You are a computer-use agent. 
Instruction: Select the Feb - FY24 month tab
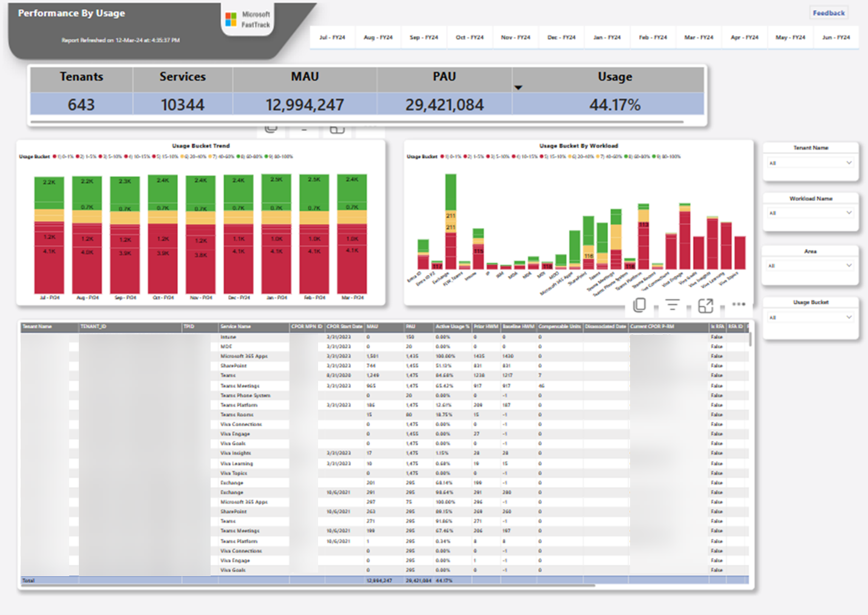pos(653,38)
